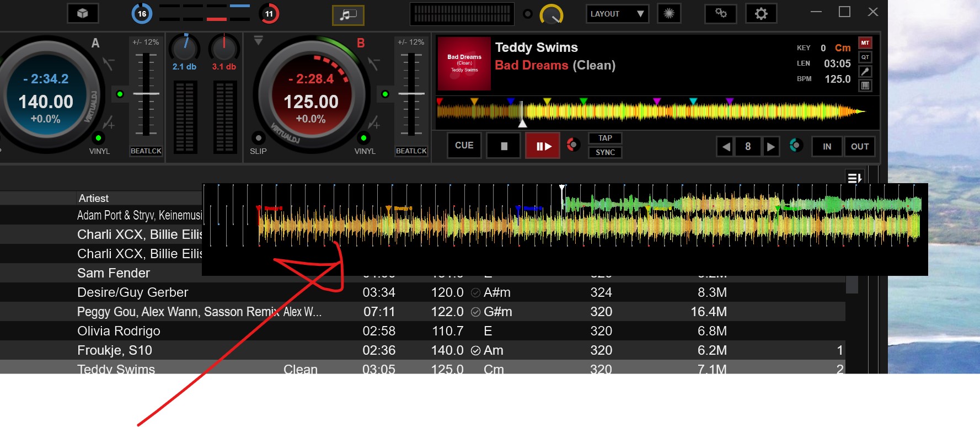Open settings via the gear icon
The height and width of the screenshot is (427, 980).
click(761, 13)
